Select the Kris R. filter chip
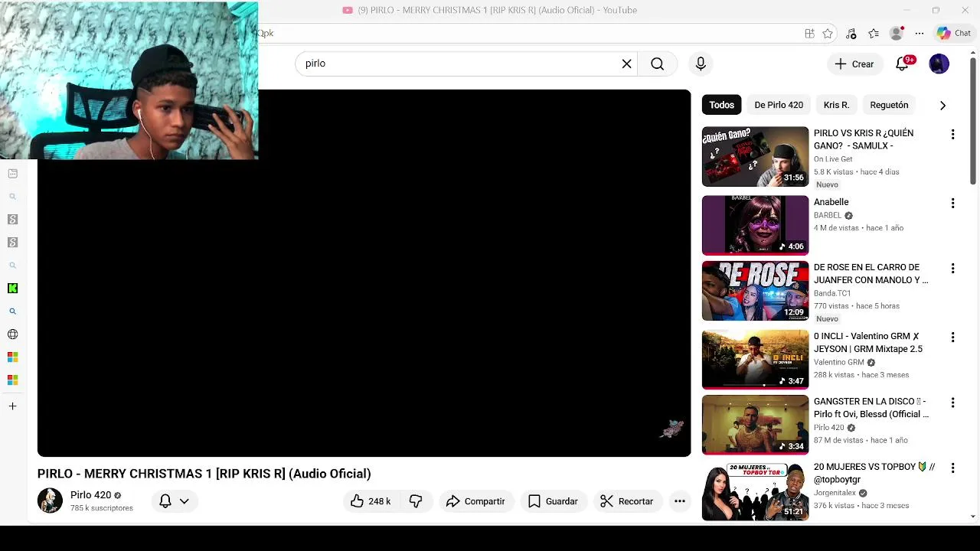 point(836,105)
